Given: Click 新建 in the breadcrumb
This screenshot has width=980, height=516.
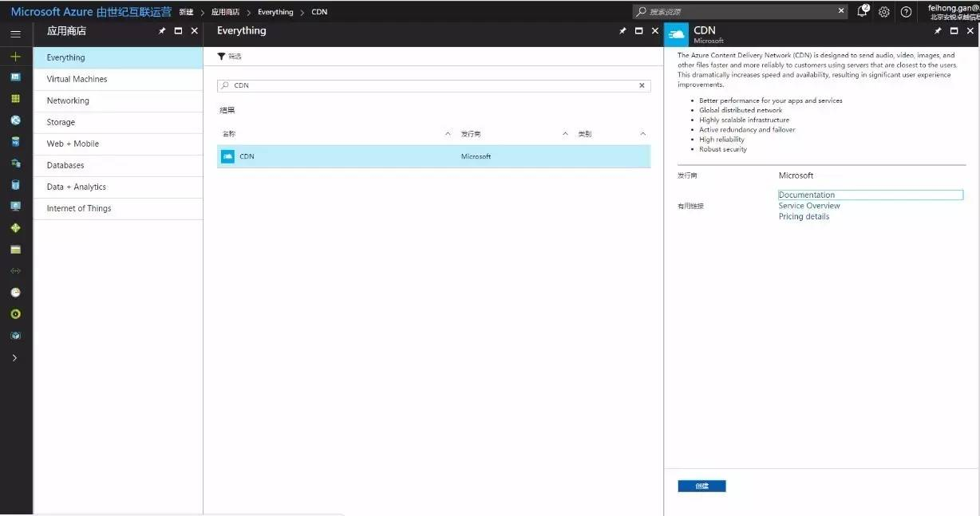Looking at the screenshot, I should coord(186,12).
